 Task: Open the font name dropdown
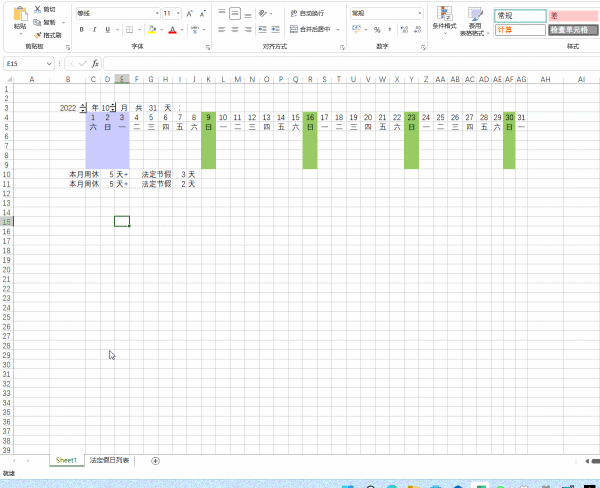click(x=157, y=13)
